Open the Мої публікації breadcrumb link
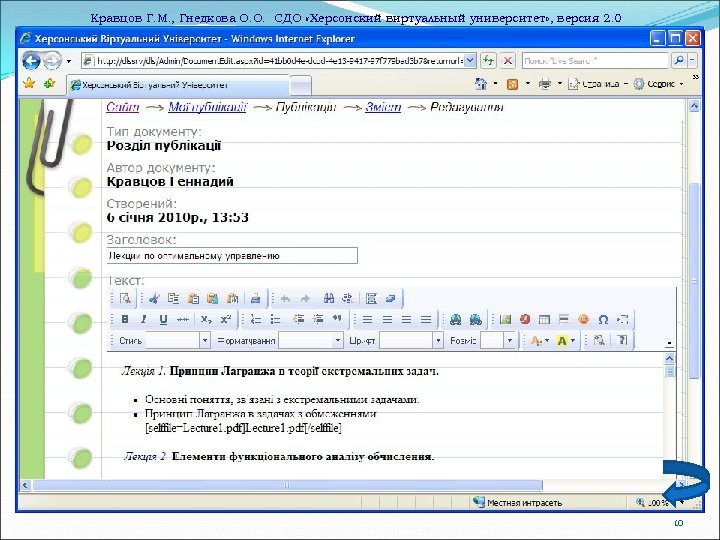Viewport: 720px width, 540px height. coord(207,107)
